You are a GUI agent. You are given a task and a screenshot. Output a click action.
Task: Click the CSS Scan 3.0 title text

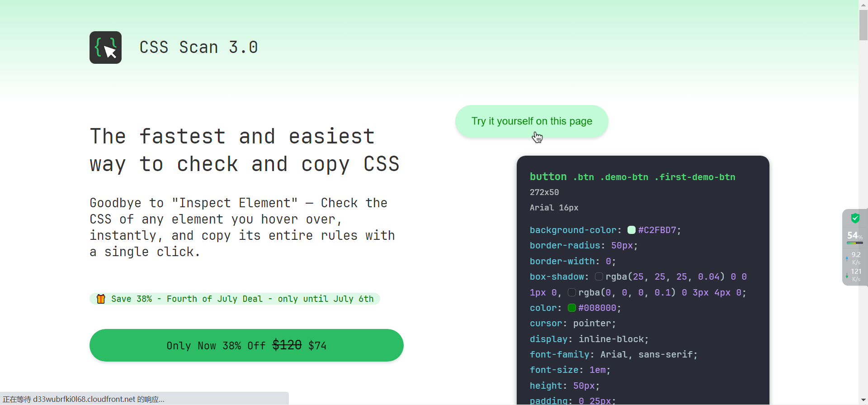pos(198,48)
